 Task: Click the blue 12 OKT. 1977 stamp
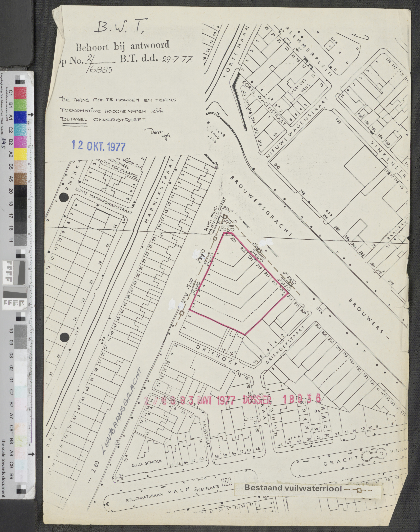coord(98,145)
